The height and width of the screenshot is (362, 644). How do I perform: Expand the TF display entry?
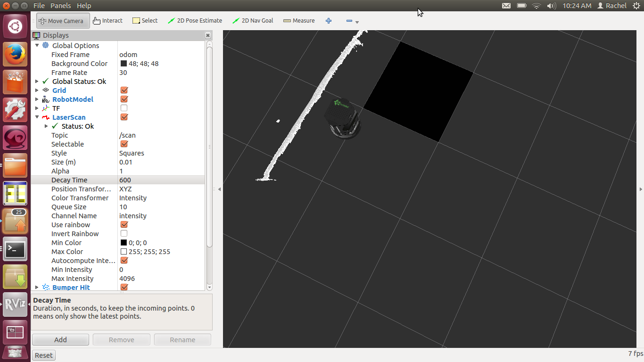click(x=37, y=108)
